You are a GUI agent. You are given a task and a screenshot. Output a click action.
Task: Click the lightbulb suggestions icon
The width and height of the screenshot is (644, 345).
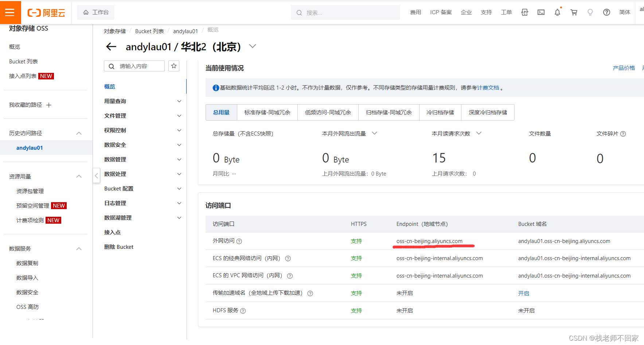[590, 12]
